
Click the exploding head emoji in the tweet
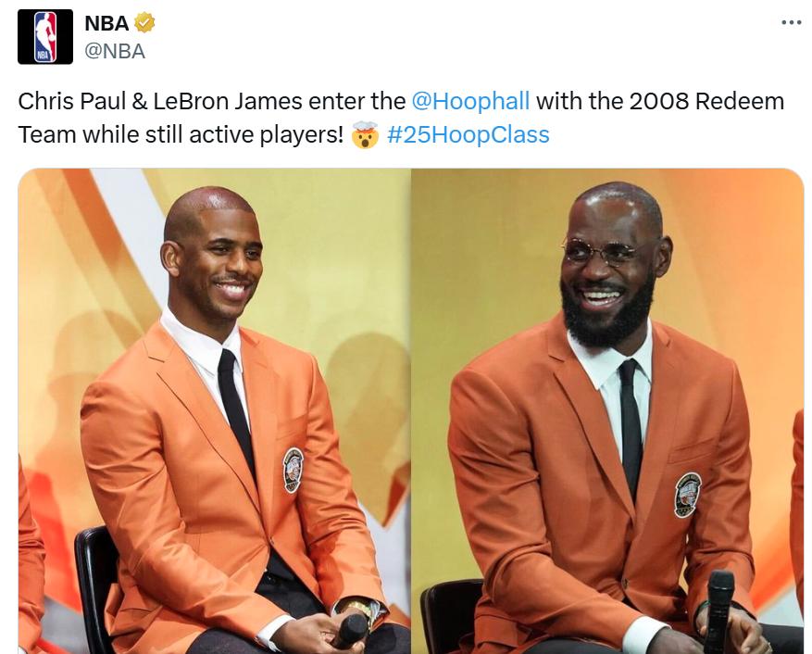(365, 134)
